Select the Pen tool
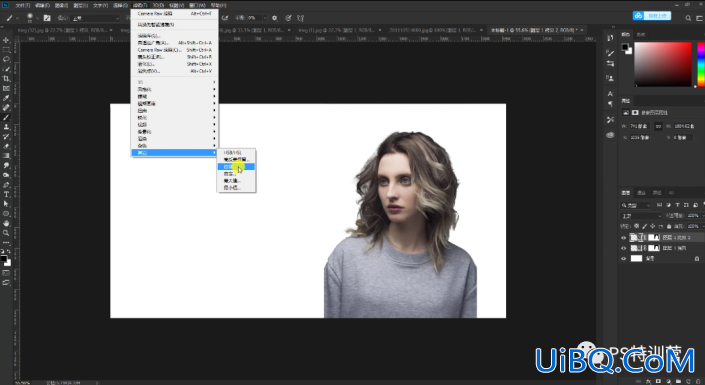705x385 pixels. [x=6, y=185]
